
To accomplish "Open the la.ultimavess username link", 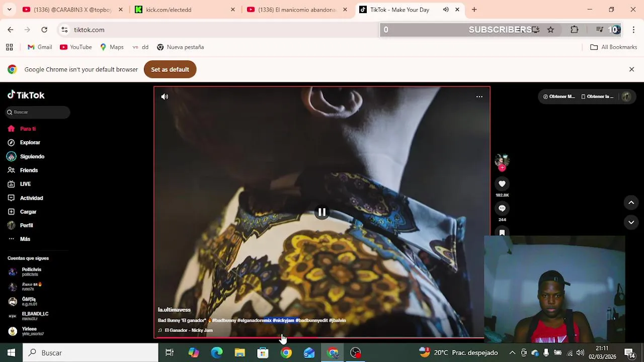I will click(174, 310).
